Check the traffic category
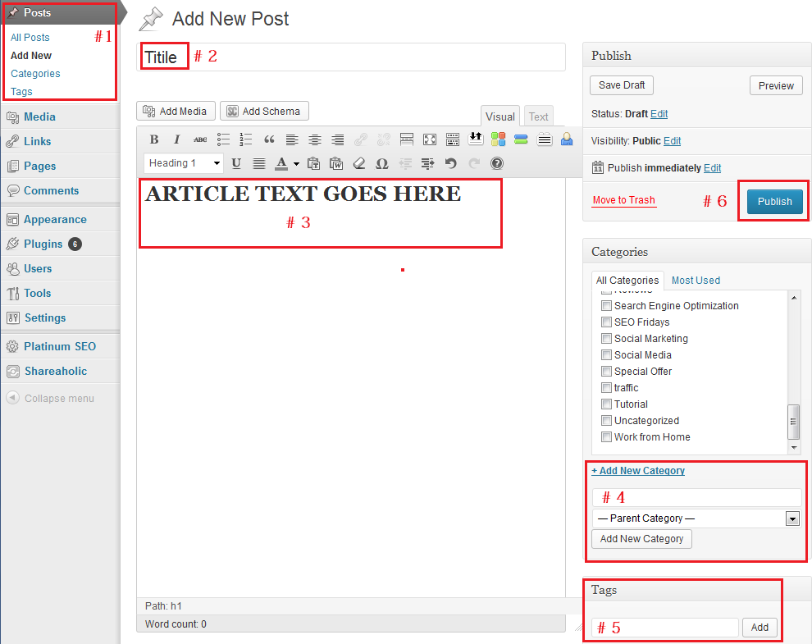Screen dimensions: 812x644 606,388
